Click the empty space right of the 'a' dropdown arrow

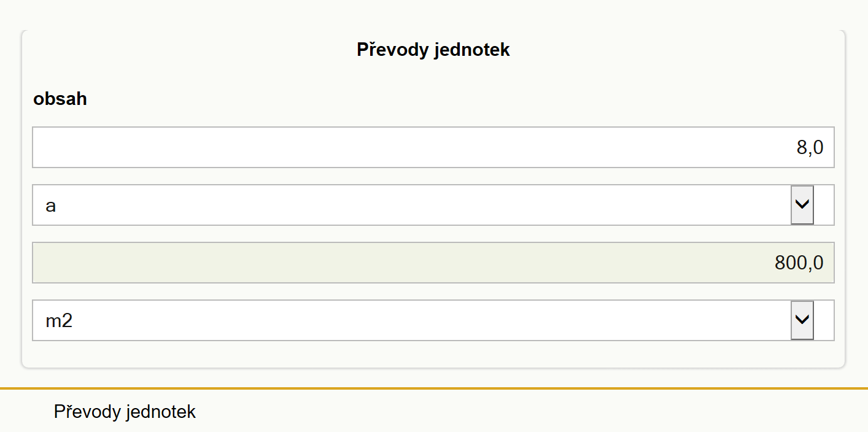(824, 205)
